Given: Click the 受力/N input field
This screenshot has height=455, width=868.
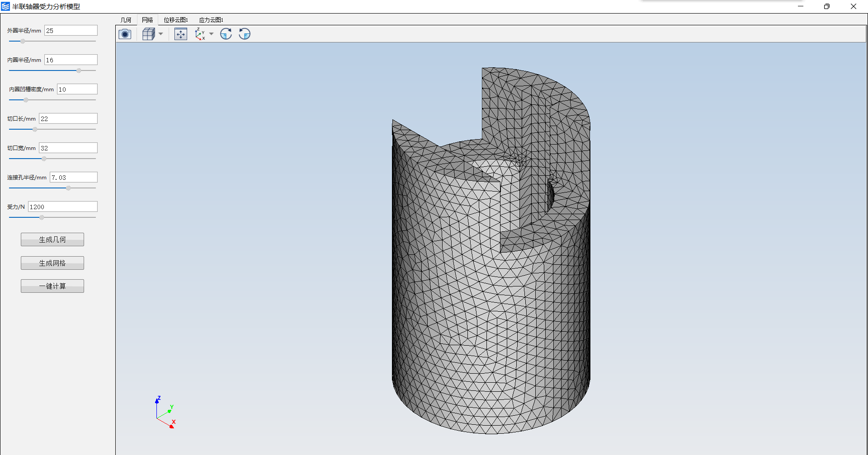Looking at the screenshot, I should (63, 206).
